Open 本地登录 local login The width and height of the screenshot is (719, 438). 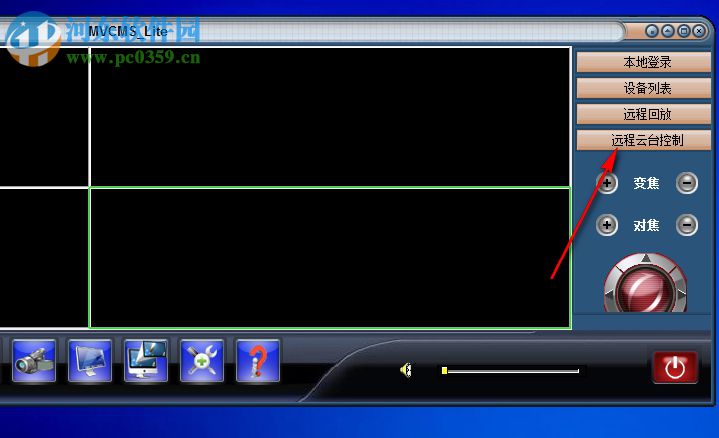tap(644, 62)
